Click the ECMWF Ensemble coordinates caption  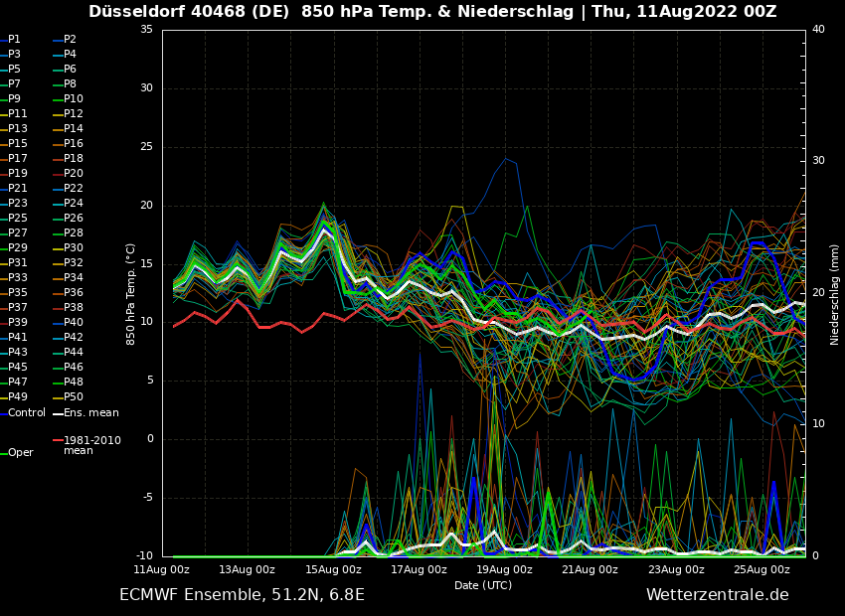pos(242,595)
